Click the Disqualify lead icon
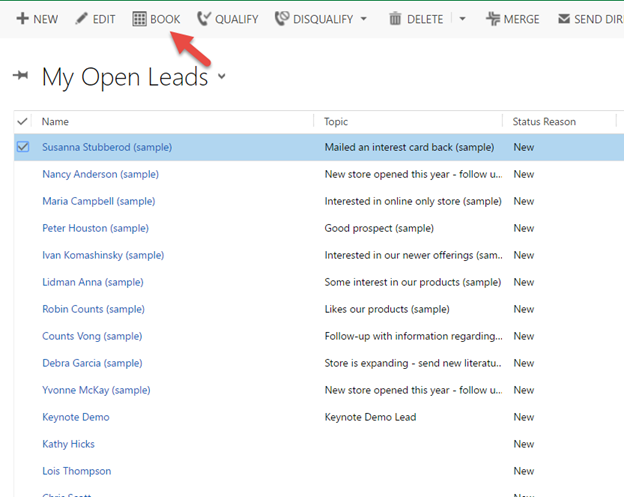 (x=281, y=19)
